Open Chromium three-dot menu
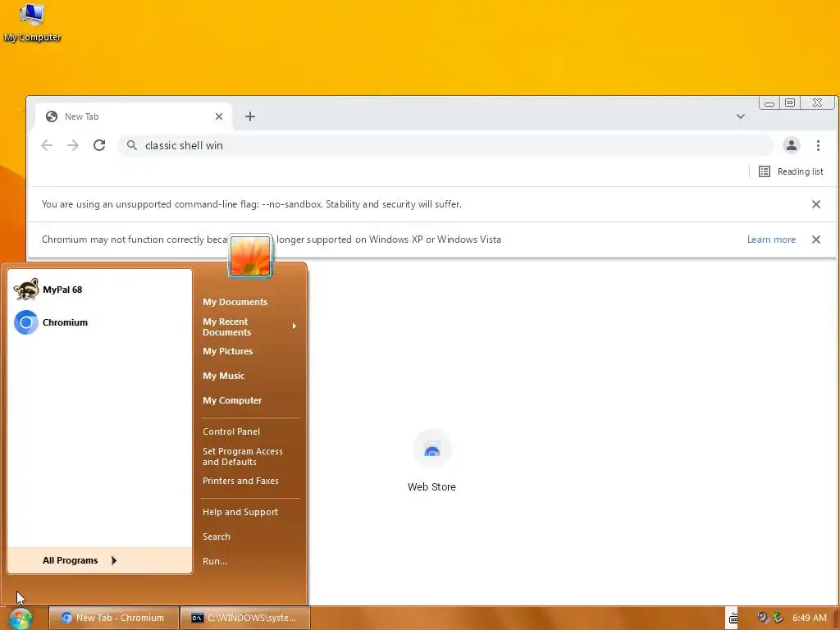The width and height of the screenshot is (840, 630). [x=818, y=145]
